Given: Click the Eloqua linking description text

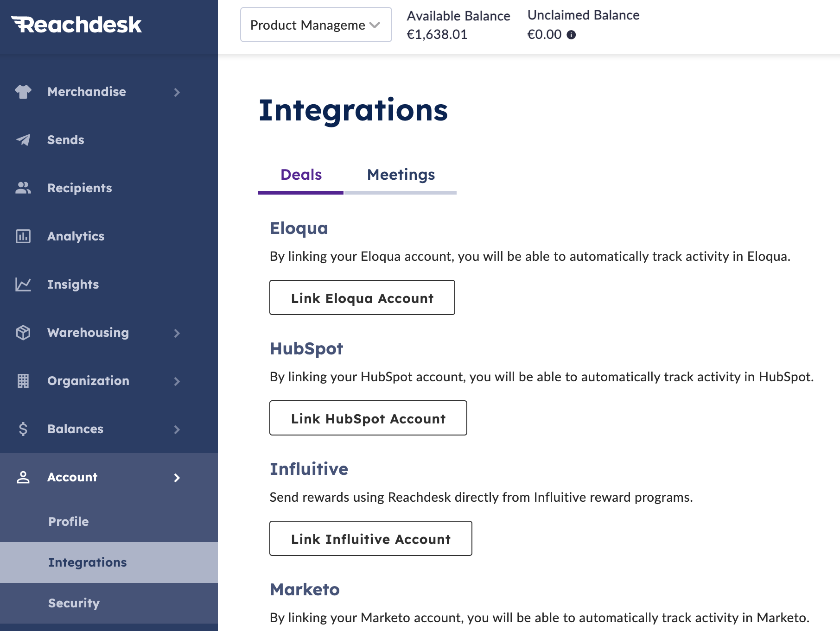Looking at the screenshot, I should tap(530, 257).
